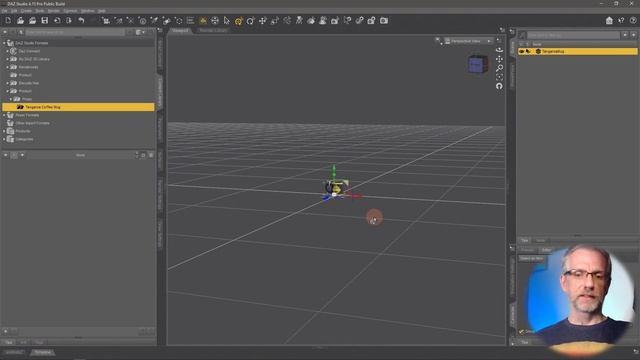
Task: Select the arrow pointer selection tool
Action: (227, 20)
